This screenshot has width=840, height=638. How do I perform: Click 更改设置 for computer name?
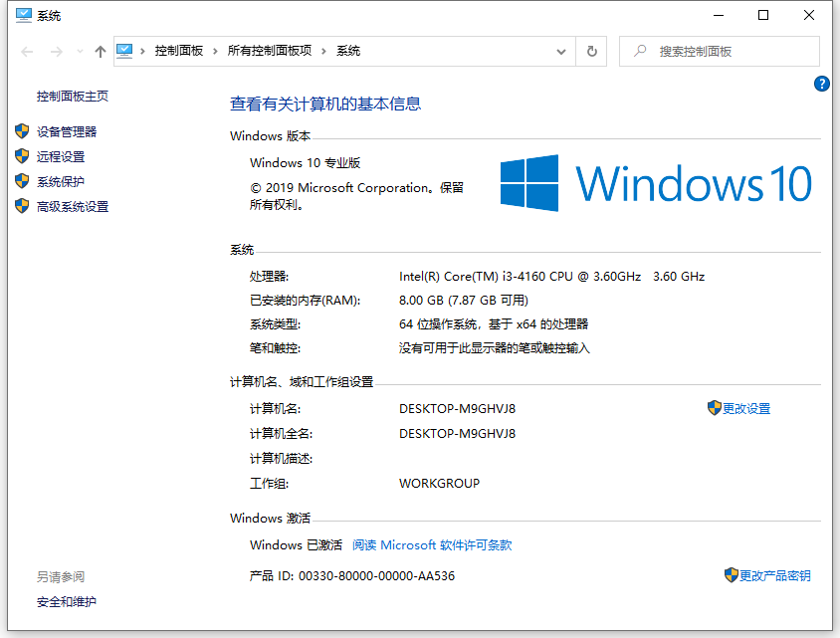click(746, 409)
